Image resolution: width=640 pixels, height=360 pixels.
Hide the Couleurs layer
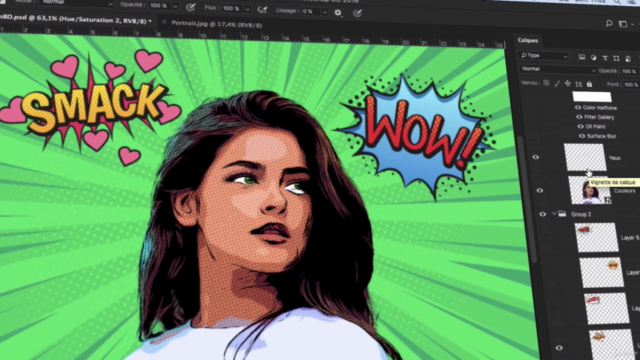(540, 190)
